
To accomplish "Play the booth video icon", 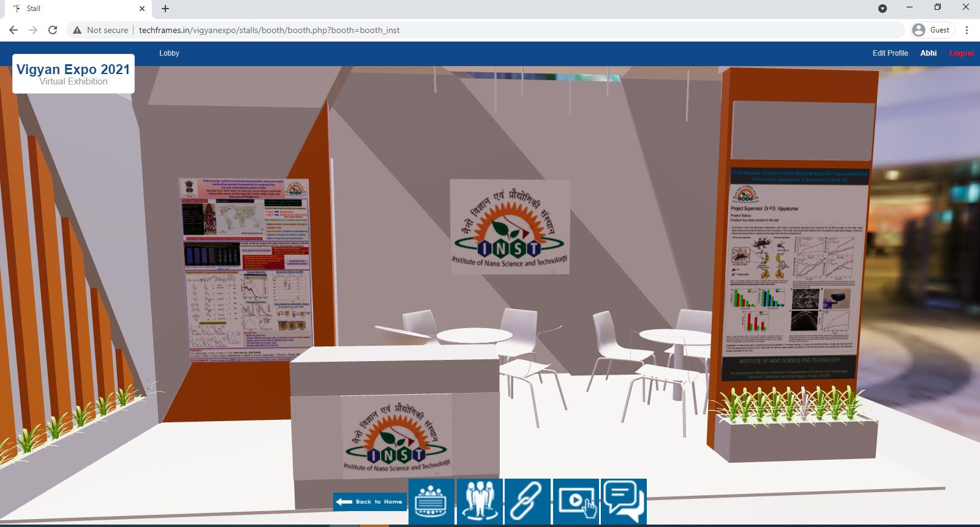I will (576, 501).
